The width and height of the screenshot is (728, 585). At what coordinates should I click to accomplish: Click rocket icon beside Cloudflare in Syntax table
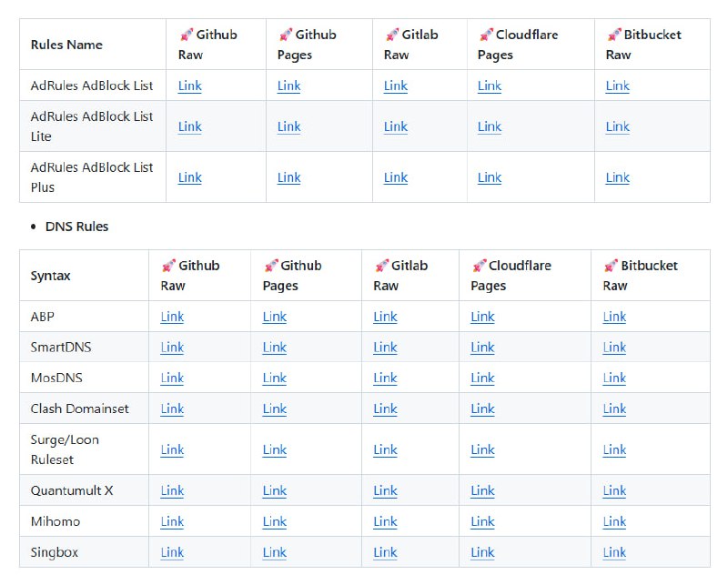coord(479,266)
